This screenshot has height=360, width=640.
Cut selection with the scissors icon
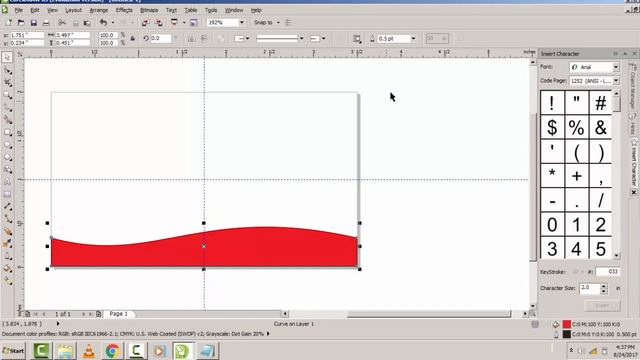tap(62, 22)
